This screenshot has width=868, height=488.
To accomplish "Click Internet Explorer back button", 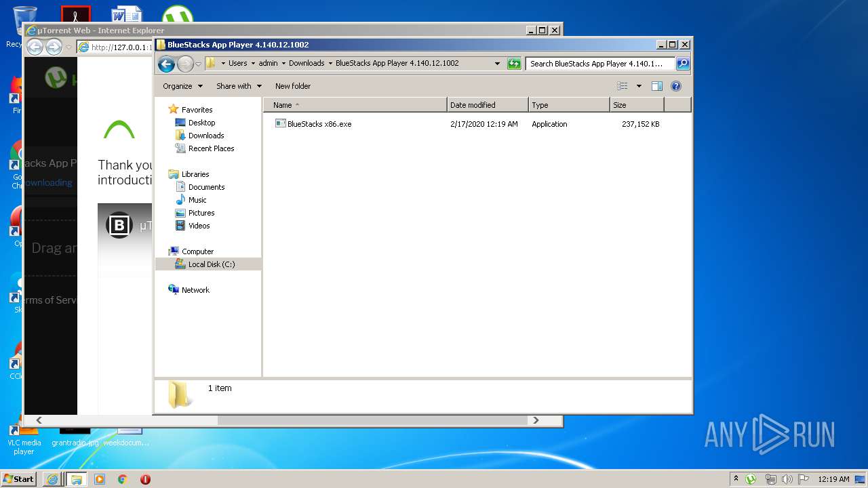I will pos(35,47).
